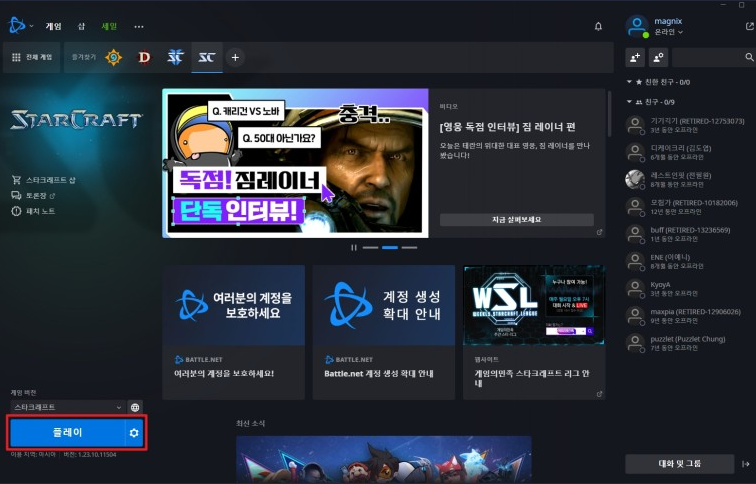This screenshot has width=756, height=484.
Task: Open the three-dots more menu
Action: pos(139,27)
